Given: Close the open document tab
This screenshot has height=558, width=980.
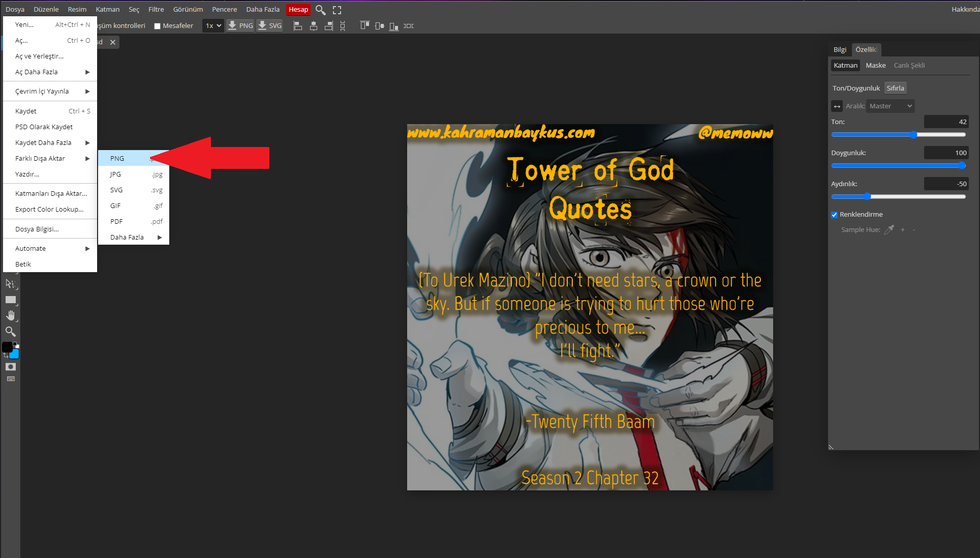Looking at the screenshot, I should pos(113,42).
